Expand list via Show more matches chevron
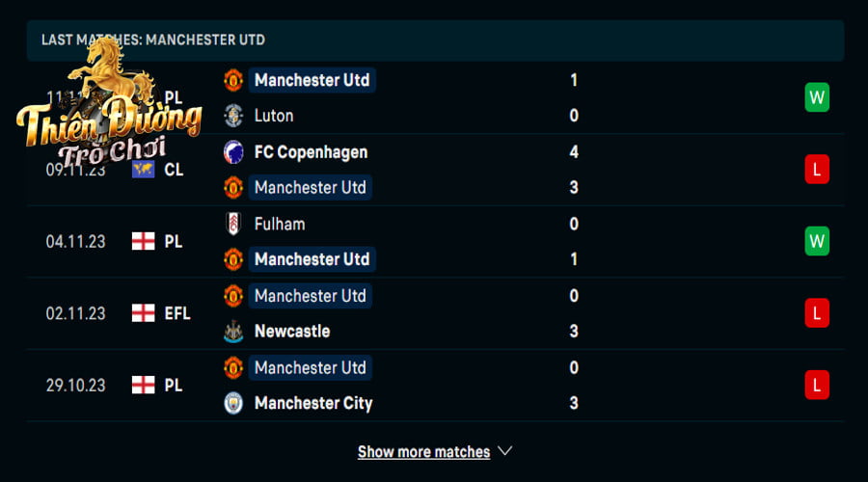Viewport: 868px width, 482px height. (504, 451)
